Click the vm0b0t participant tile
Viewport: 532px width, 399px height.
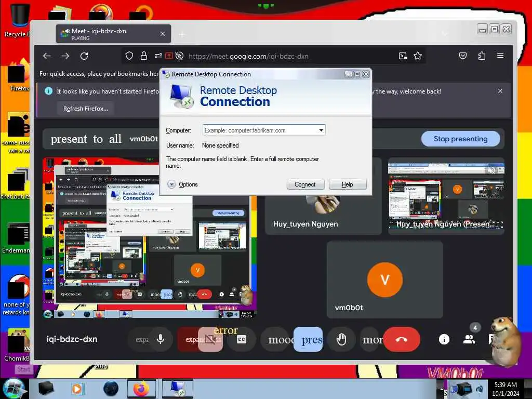(x=385, y=280)
